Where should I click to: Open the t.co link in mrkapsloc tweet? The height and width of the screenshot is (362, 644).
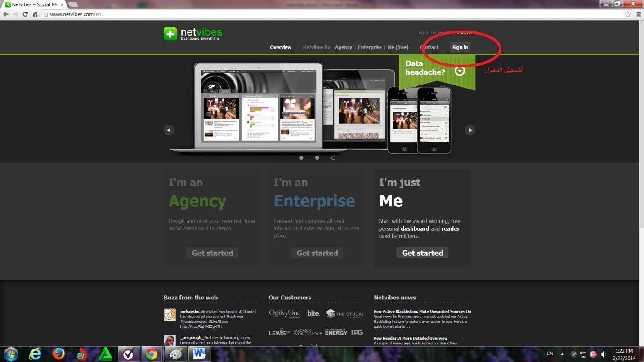point(201,326)
